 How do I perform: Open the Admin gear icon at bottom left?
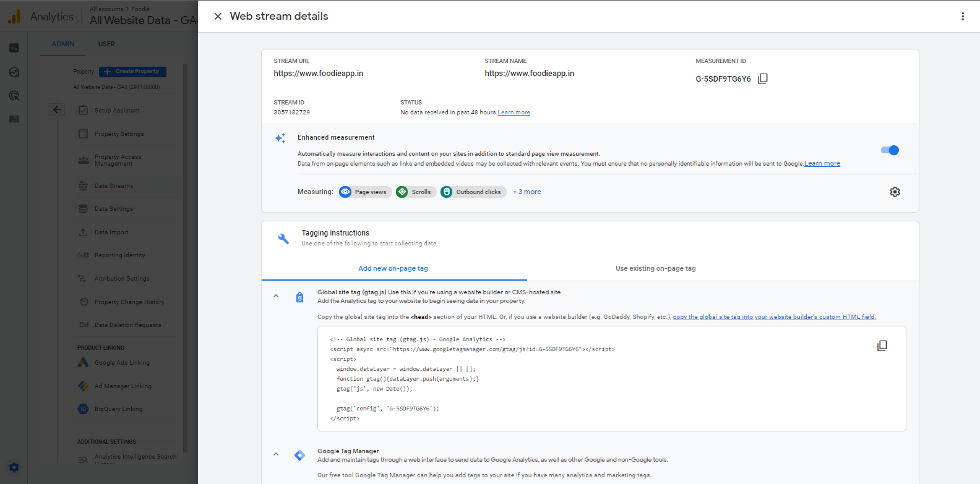[x=14, y=467]
